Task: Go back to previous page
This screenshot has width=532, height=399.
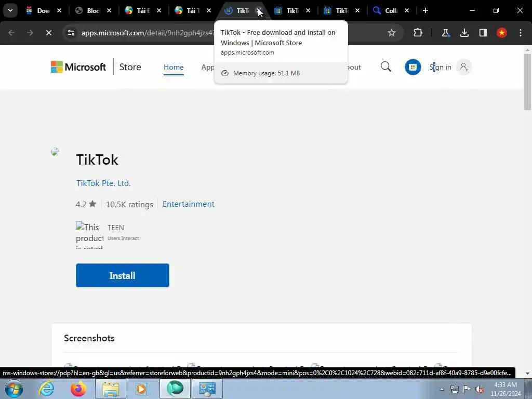Action: pos(11,33)
